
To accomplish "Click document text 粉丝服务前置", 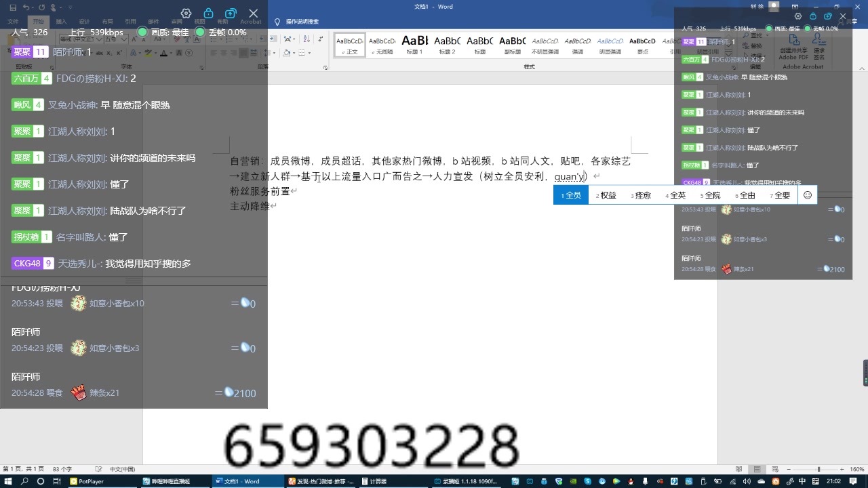I will point(260,191).
